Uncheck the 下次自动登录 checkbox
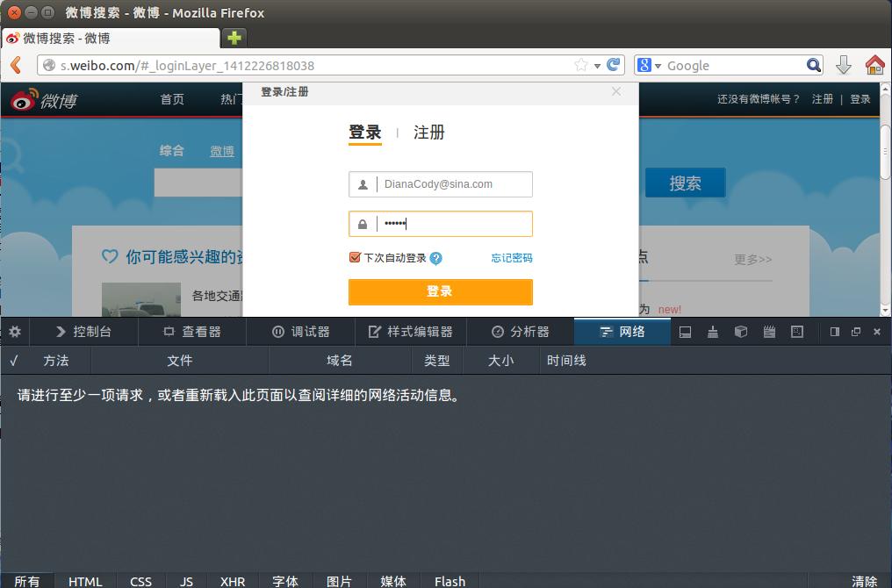The width and height of the screenshot is (892, 588). click(355, 257)
